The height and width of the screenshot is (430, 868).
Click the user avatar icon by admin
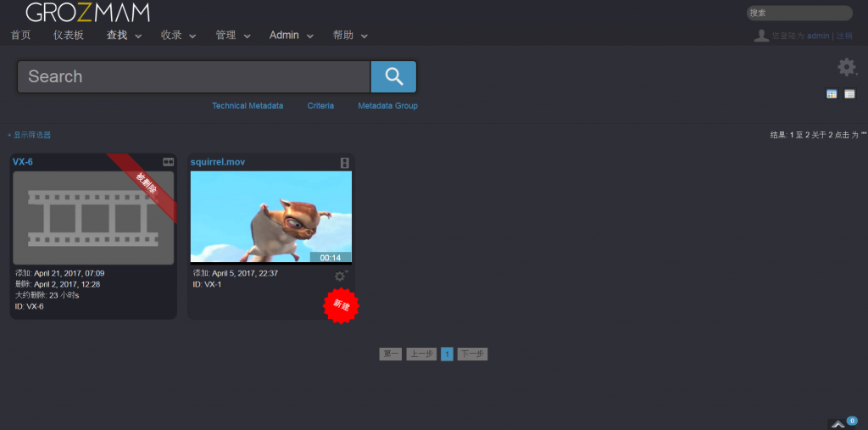762,36
